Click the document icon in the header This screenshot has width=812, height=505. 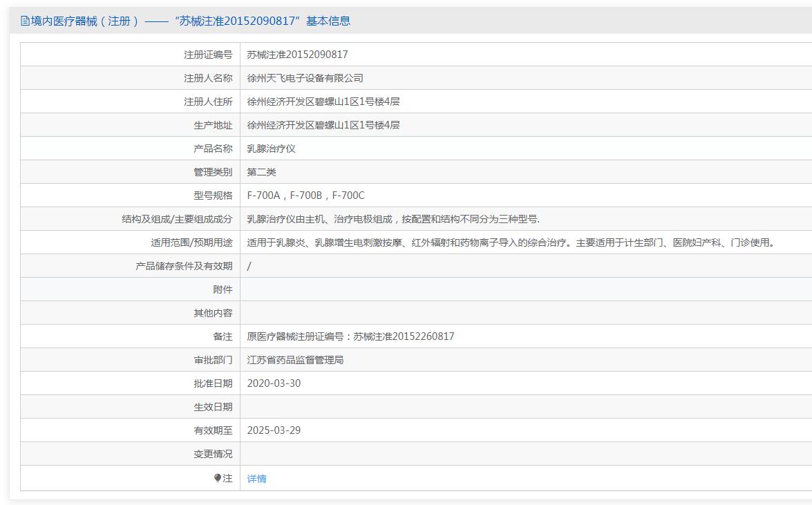coord(26,21)
